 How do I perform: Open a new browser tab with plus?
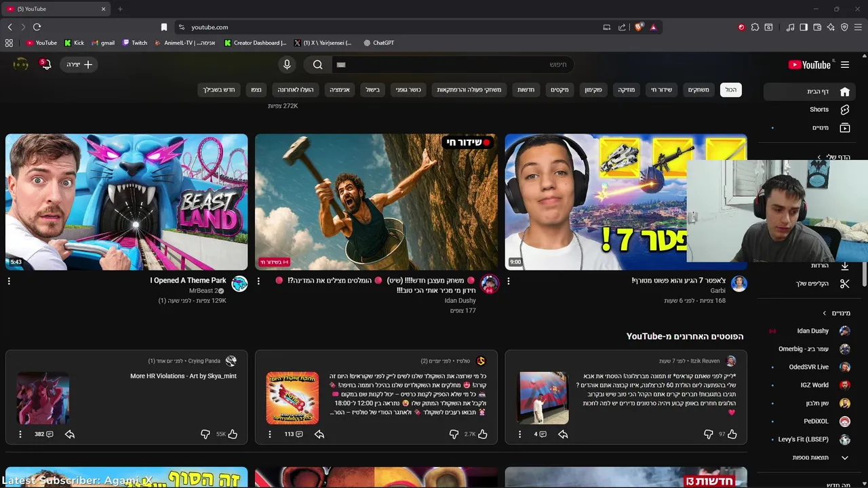point(120,9)
